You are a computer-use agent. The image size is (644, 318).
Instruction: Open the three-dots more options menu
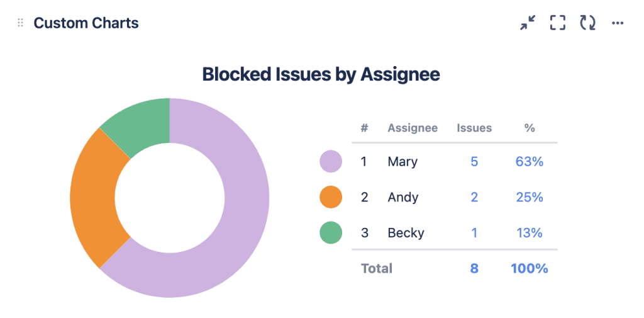[618, 23]
